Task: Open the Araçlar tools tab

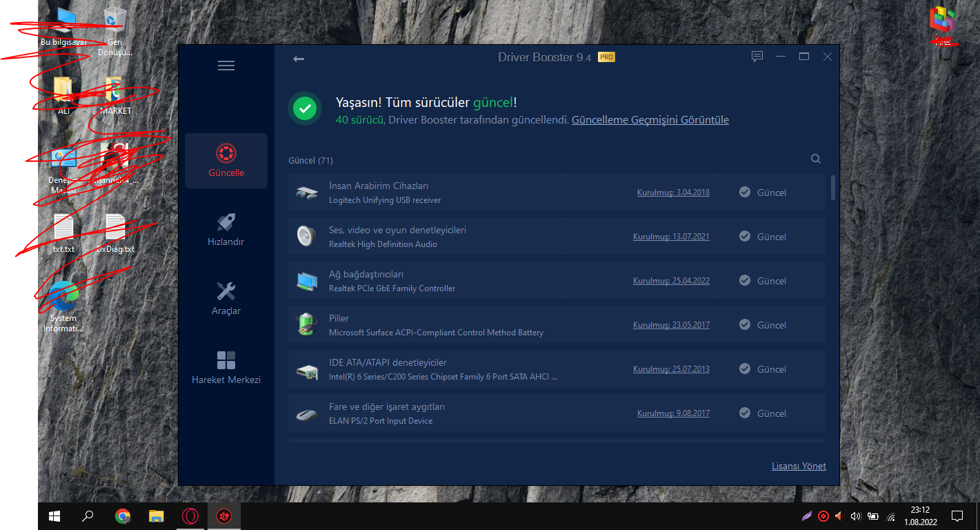Action: click(x=226, y=299)
